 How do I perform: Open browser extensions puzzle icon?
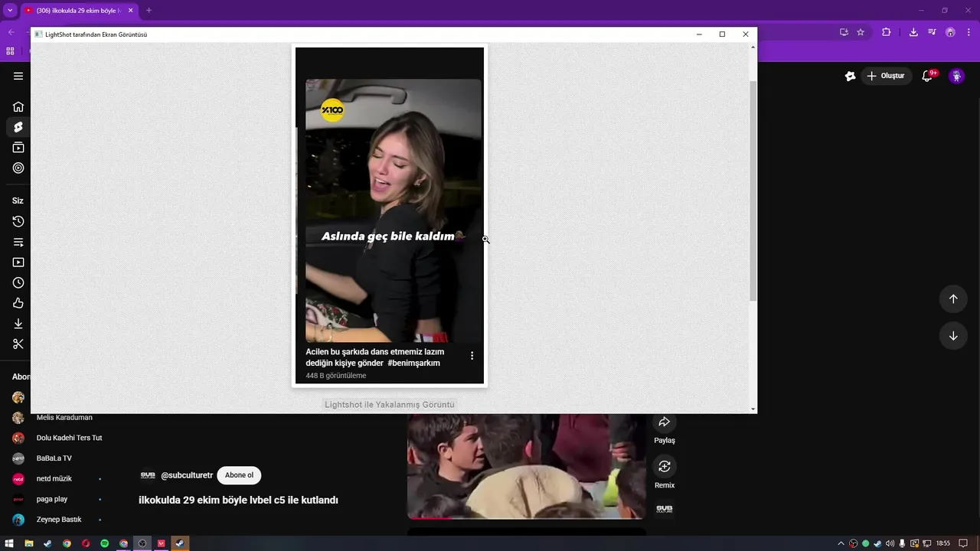click(x=887, y=32)
